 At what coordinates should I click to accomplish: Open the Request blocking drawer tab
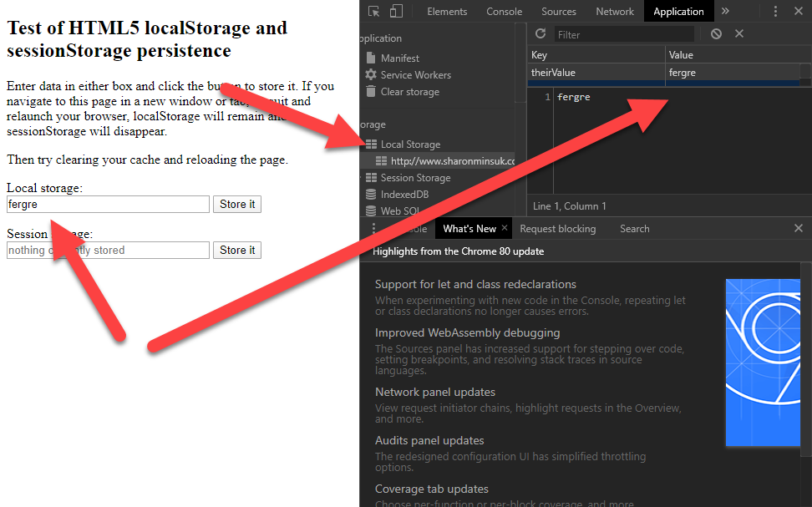558,228
